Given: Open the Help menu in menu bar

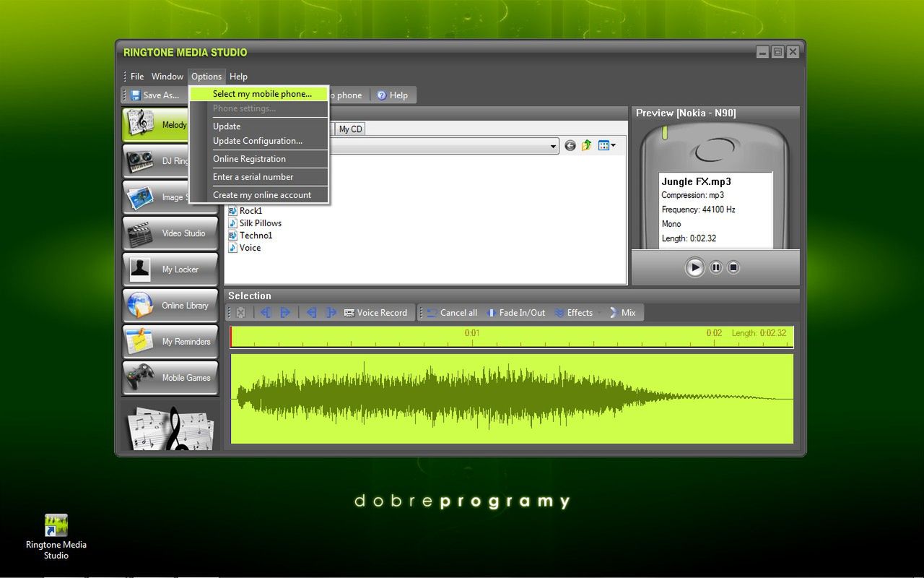Looking at the screenshot, I should pos(238,76).
